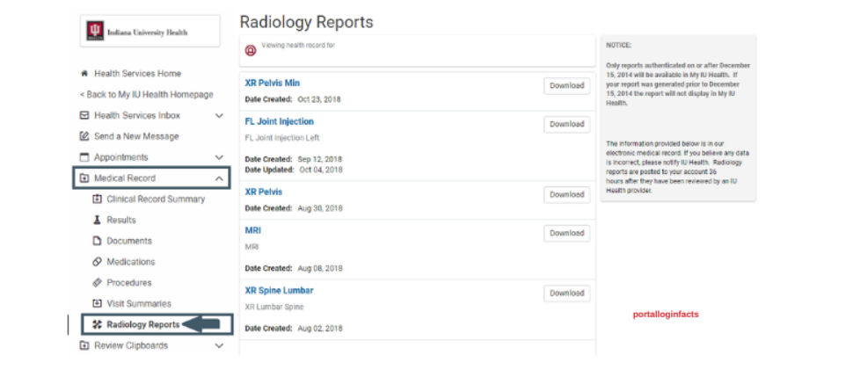Click the NOTICE heading in the side panel
Image resolution: width=868 pixels, height=377 pixels.
(x=618, y=46)
